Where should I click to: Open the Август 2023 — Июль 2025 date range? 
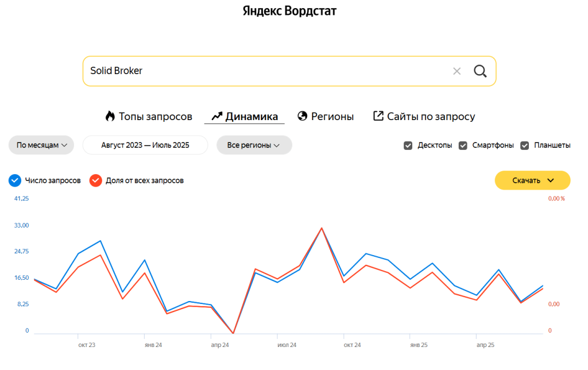[145, 145]
